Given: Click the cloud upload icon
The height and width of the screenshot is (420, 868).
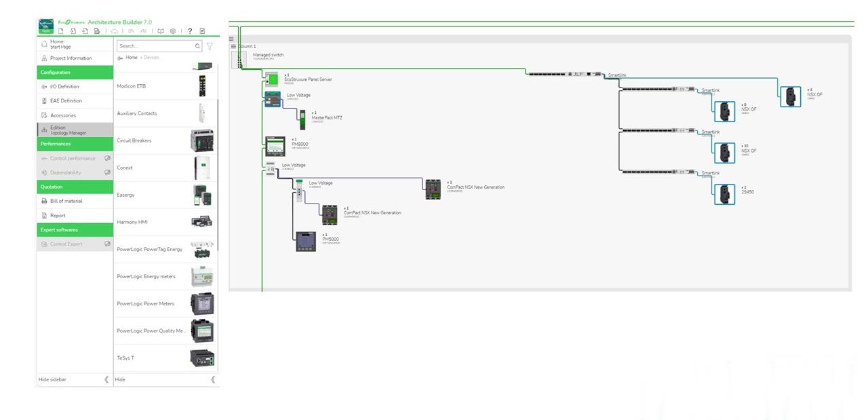Looking at the screenshot, I should [115, 31].
